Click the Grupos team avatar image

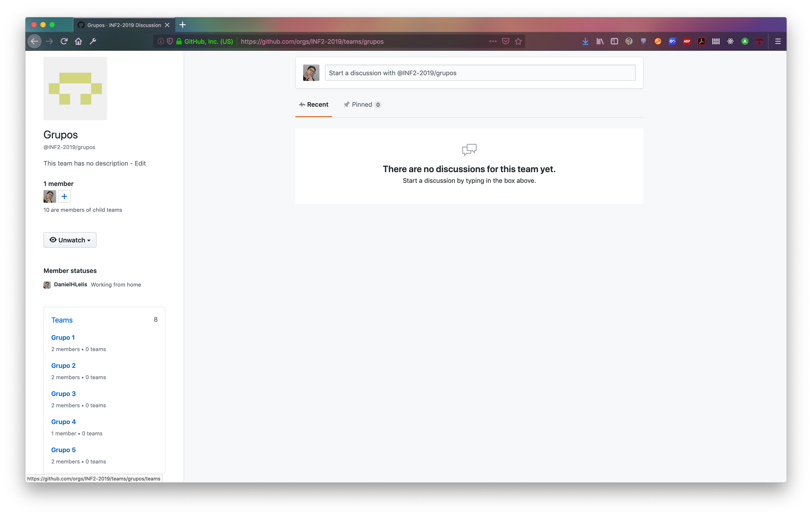pyautogui.click(x=75, y=88)
